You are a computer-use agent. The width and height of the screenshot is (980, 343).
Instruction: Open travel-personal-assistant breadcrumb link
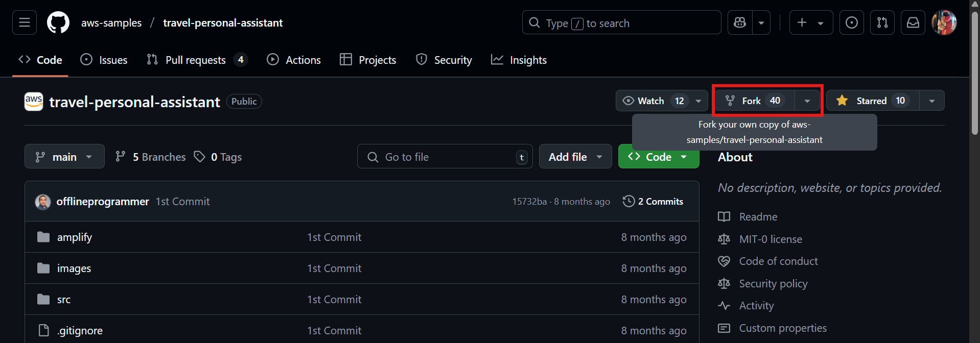click(223, 23)
